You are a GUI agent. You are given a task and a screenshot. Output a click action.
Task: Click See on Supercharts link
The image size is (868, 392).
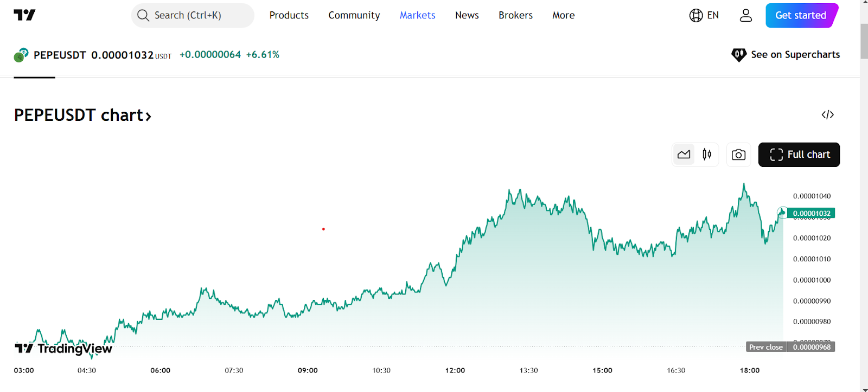786,55
